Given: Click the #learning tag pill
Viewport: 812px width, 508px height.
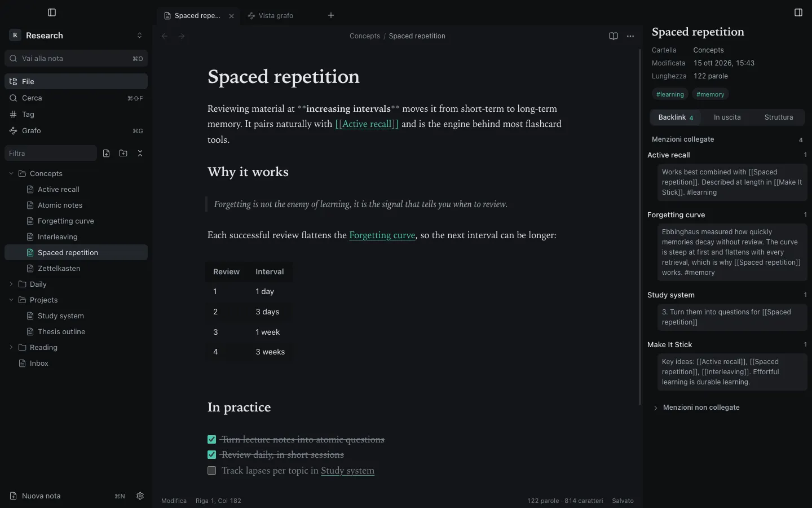Looking at the screenshot, I should 670,94.
